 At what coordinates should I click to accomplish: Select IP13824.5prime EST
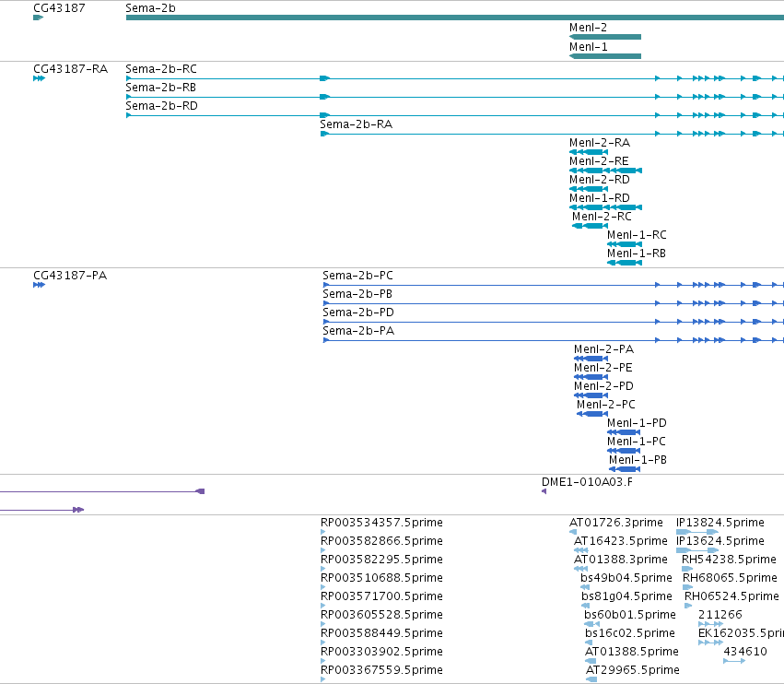coord(697,532)
